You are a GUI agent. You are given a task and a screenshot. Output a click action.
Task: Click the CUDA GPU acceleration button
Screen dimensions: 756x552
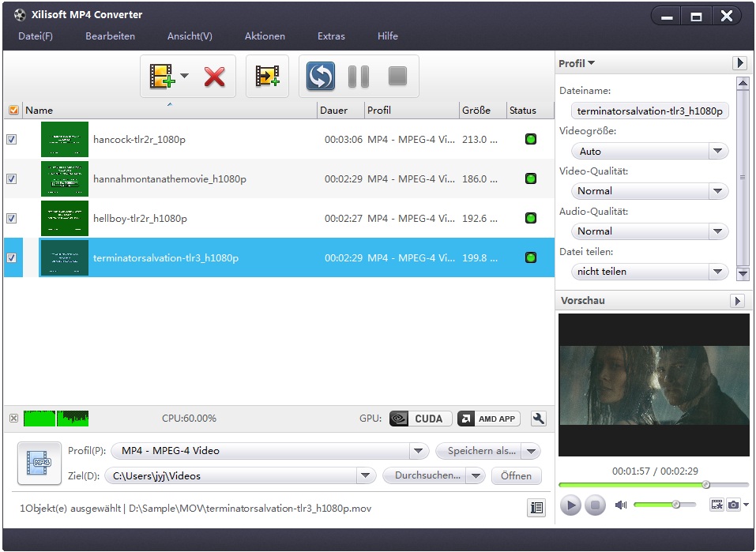(x=420, y=419)
